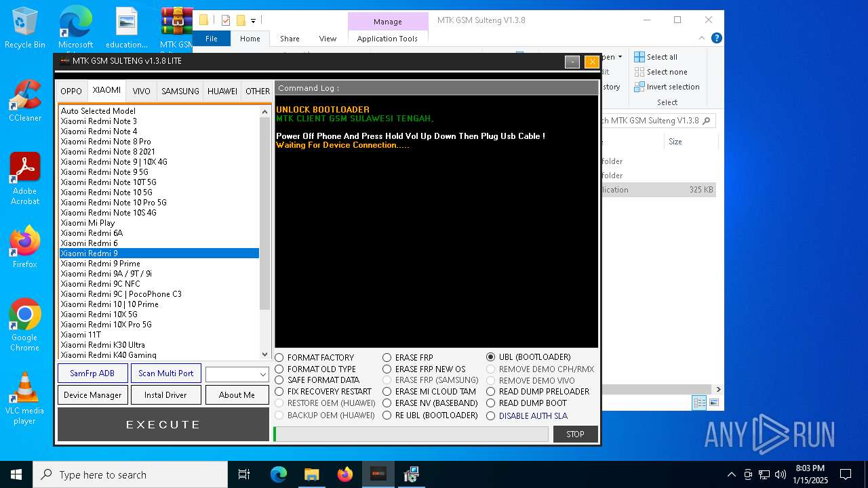Switch to the VIVO tab

pos(142,91)
